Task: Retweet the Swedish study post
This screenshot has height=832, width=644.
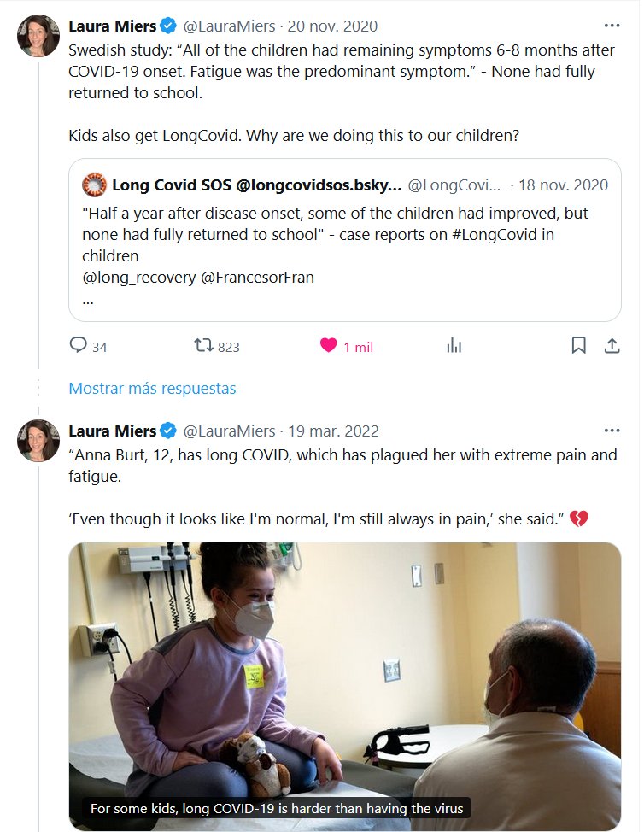Action: (x=203, y=346)
